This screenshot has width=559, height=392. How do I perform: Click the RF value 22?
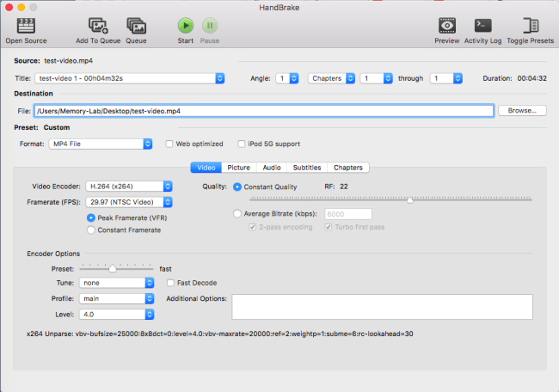coord(344,187)
